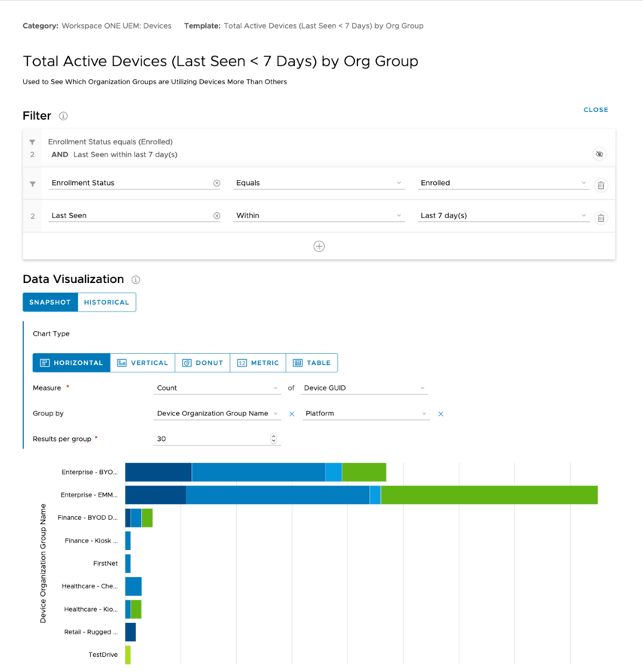The width and height of the screenshot is (643, 672).
Task: Clear the Last Seen field
Action: [x=217, y=216]
